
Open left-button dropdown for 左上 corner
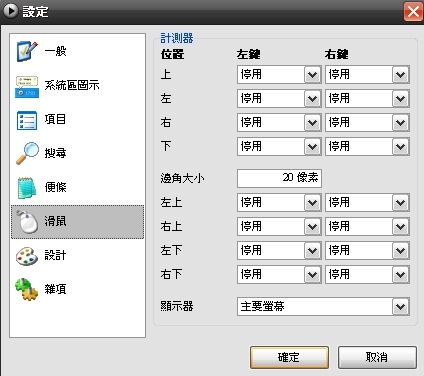(279, 202)
